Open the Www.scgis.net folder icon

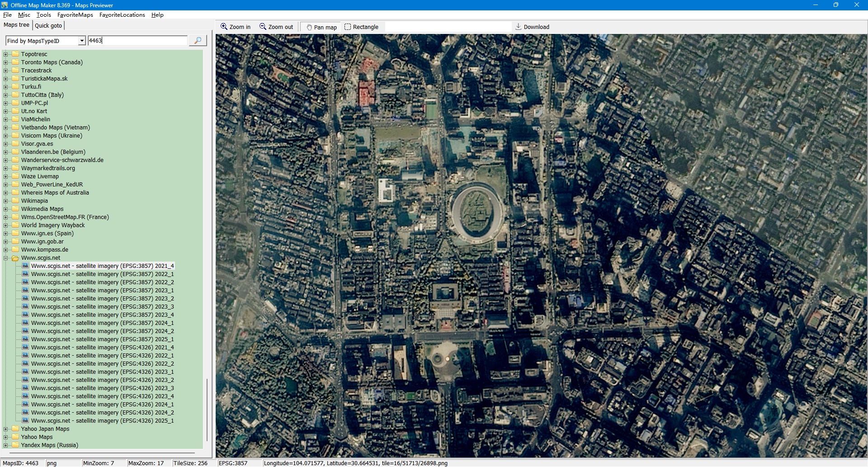(15, 258)
